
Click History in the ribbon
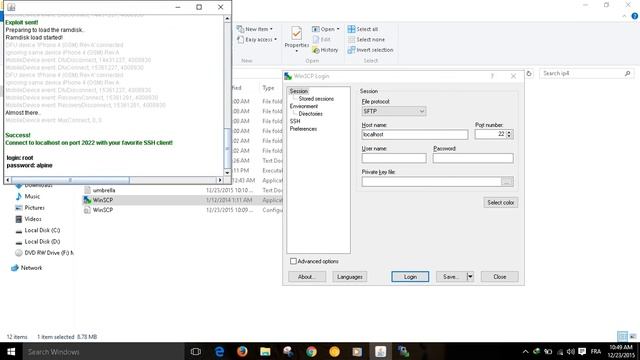tap(325, 50)
